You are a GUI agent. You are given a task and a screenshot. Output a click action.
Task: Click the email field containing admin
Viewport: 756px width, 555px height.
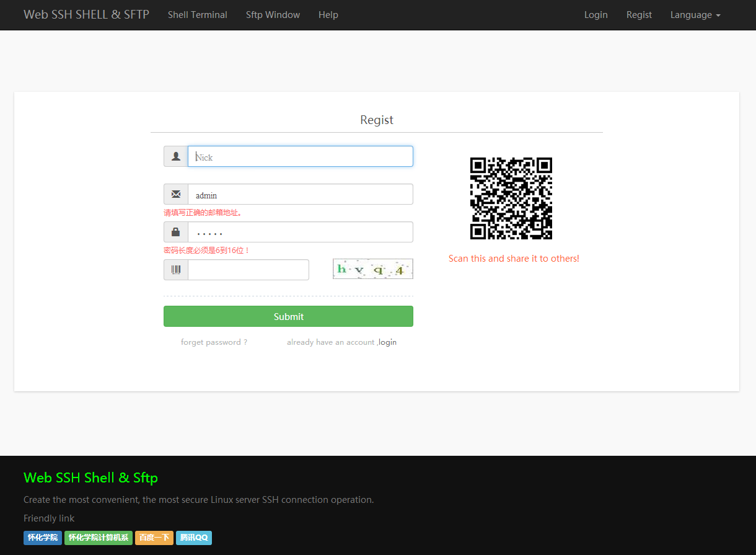point(301,194)
